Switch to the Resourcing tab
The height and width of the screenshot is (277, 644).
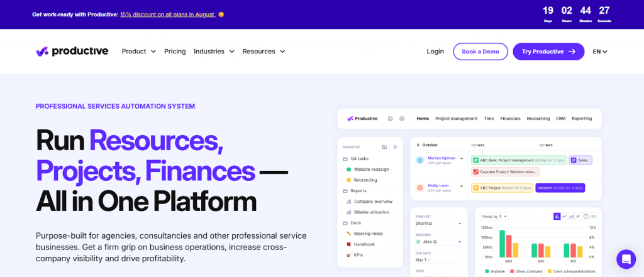click(538, 119)
